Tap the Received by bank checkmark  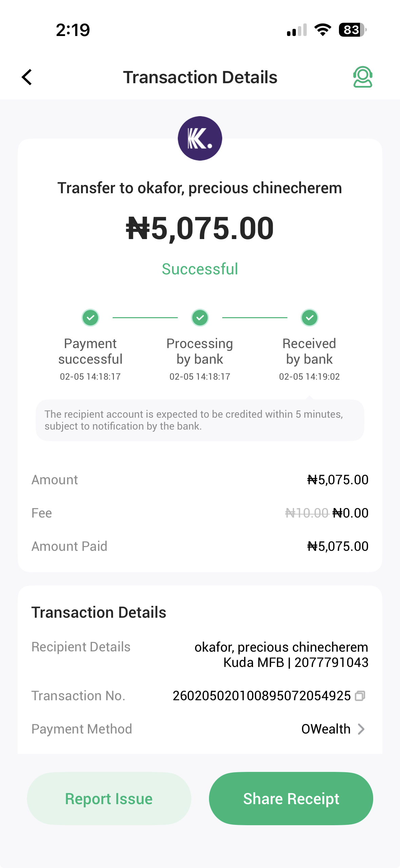click(309, 318)
